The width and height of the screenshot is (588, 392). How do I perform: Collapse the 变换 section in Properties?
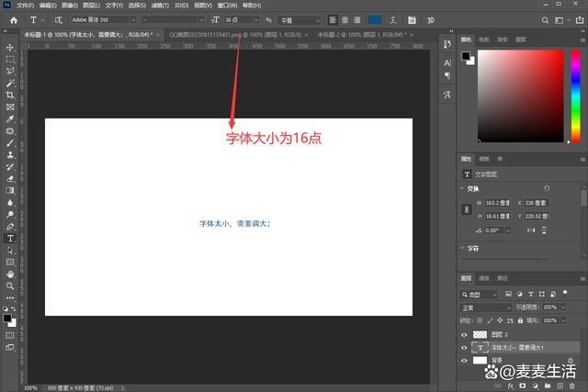[x=462, y=188]
